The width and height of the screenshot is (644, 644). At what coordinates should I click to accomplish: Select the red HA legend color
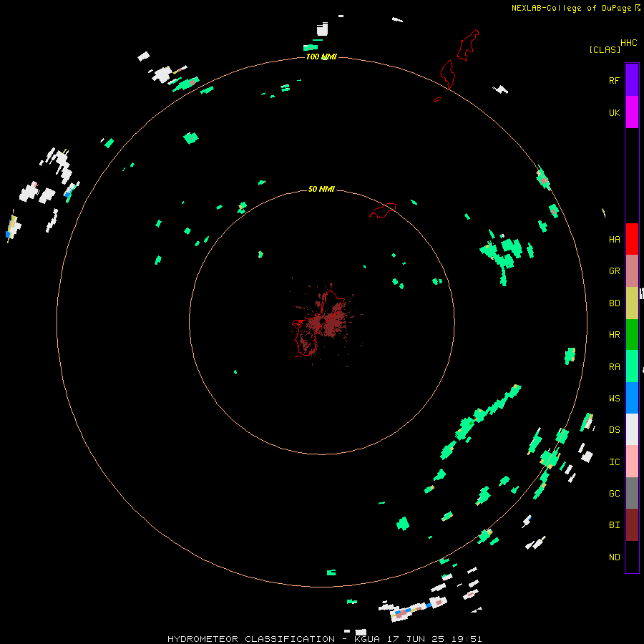point(632,239)
